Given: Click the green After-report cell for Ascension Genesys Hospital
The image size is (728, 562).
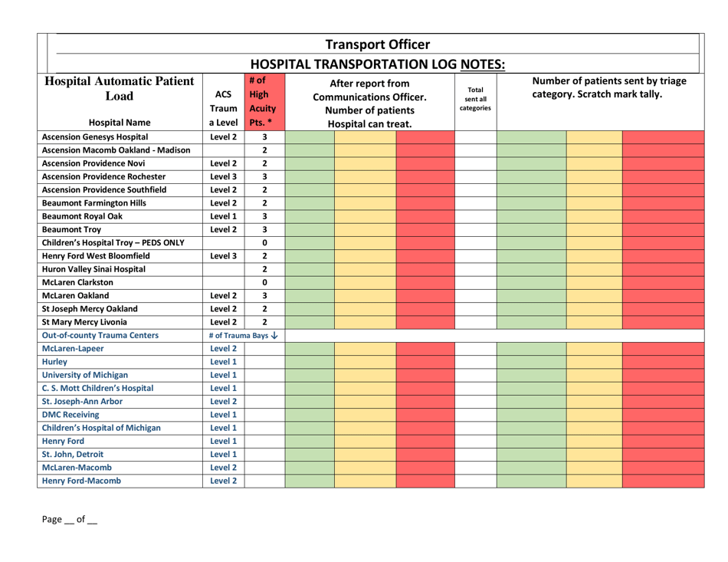Looking at the screenshot, I should pos(310,137).
